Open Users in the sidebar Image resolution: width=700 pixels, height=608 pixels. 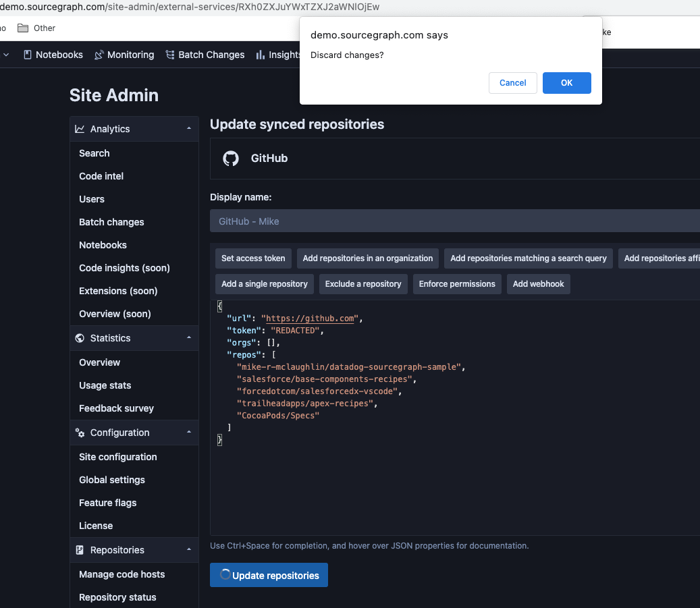click(x=92, y=199)
